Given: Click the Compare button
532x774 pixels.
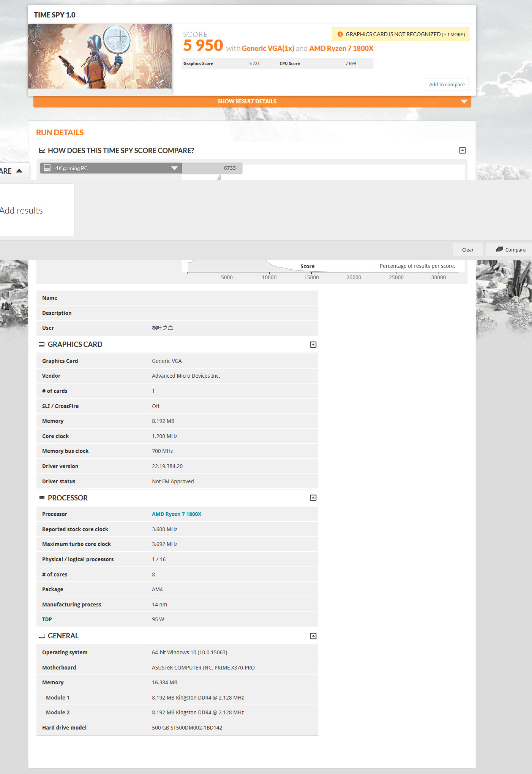Looking at the screenshot, I should coord(510,250).
